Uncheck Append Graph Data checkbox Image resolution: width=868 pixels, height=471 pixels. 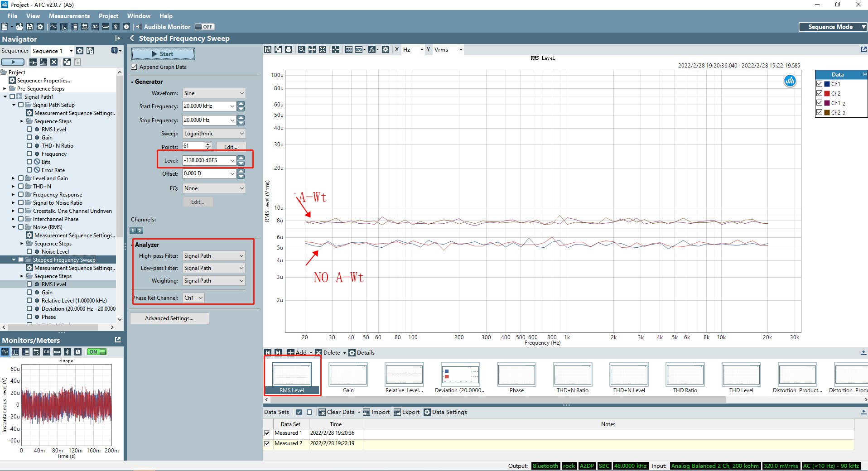[x=134, y=67]
